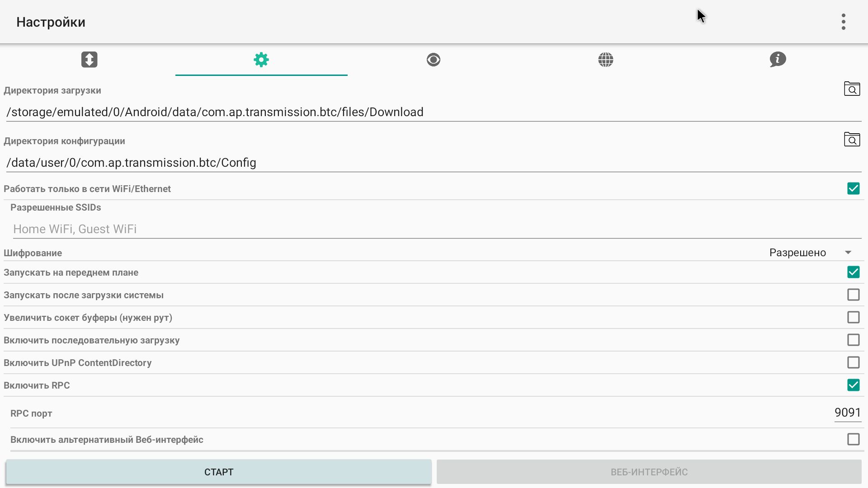Open the Разрешено encryption selector
Image resolution: width=868 pixels, height=488 pixels.
tap(797, 253)
